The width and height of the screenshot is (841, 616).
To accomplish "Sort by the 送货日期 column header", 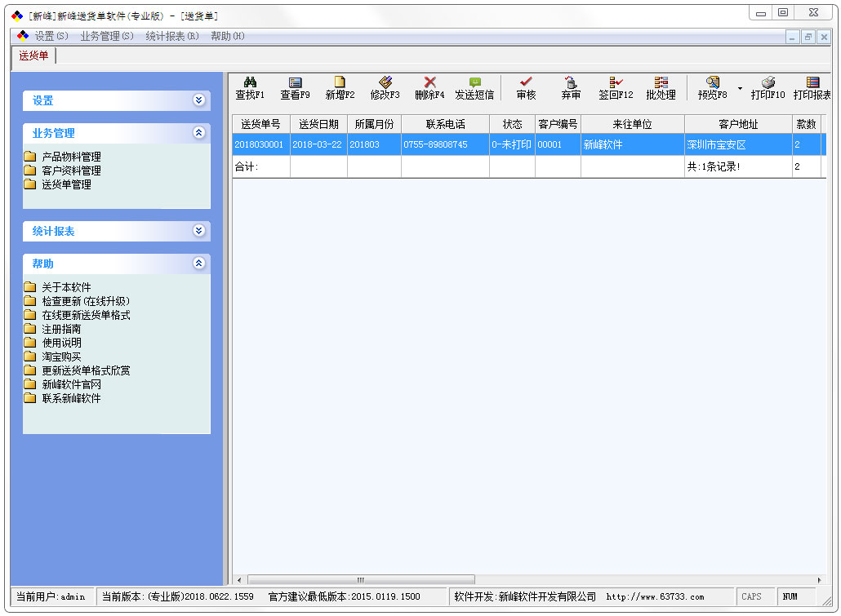I will pos(318,124).
